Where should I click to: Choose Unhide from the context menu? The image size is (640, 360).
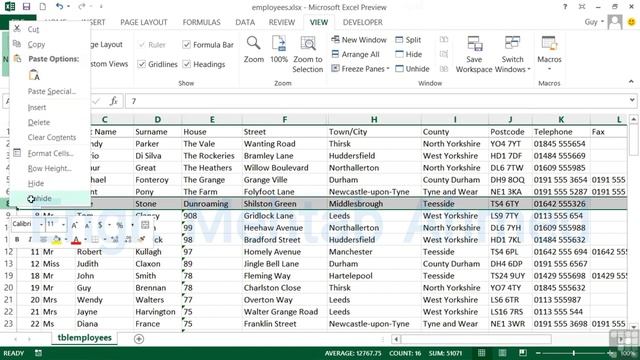pos(50,199)
